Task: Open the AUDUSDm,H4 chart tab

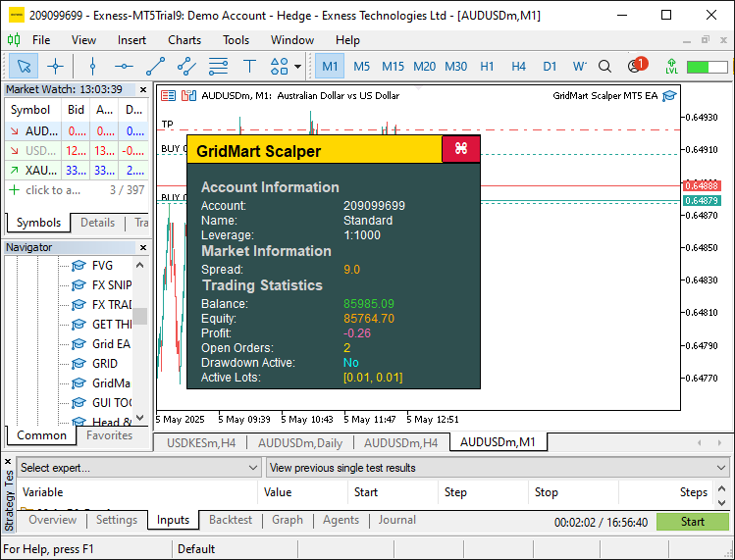Action: pos(400,443)
